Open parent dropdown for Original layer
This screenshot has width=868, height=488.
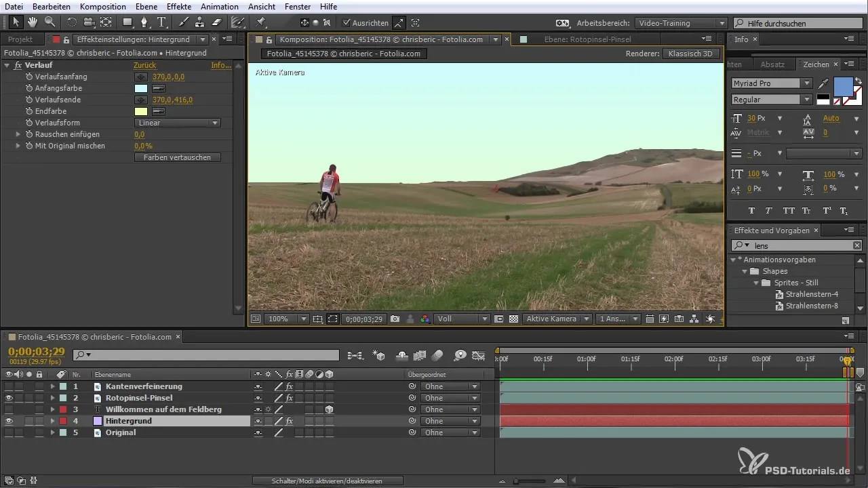[450, 432]
